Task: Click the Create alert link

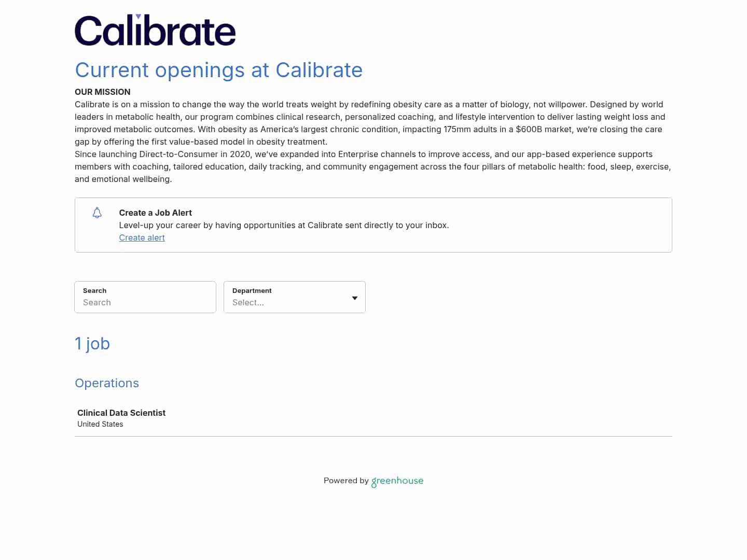Action: (x=142, y=237)
